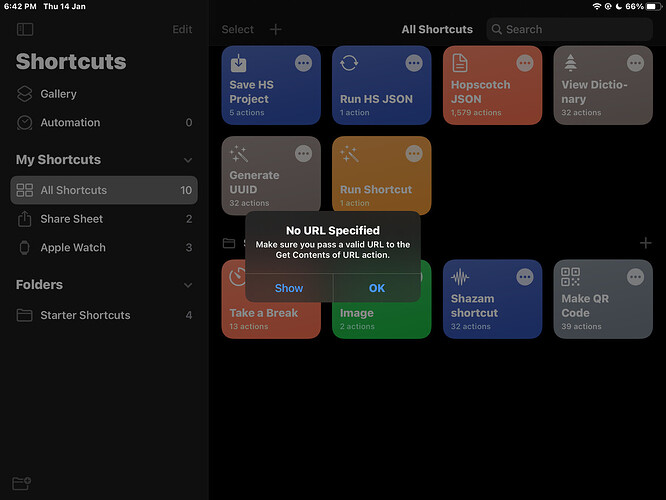Open options on Make QR Code tile
This screenshot has width=666, height=500.
636,277
